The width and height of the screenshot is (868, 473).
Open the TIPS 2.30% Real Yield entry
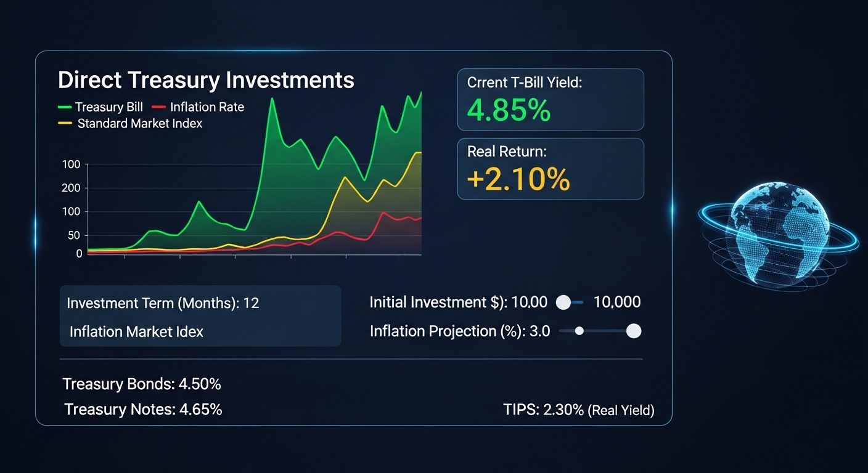tap(578, 410)
